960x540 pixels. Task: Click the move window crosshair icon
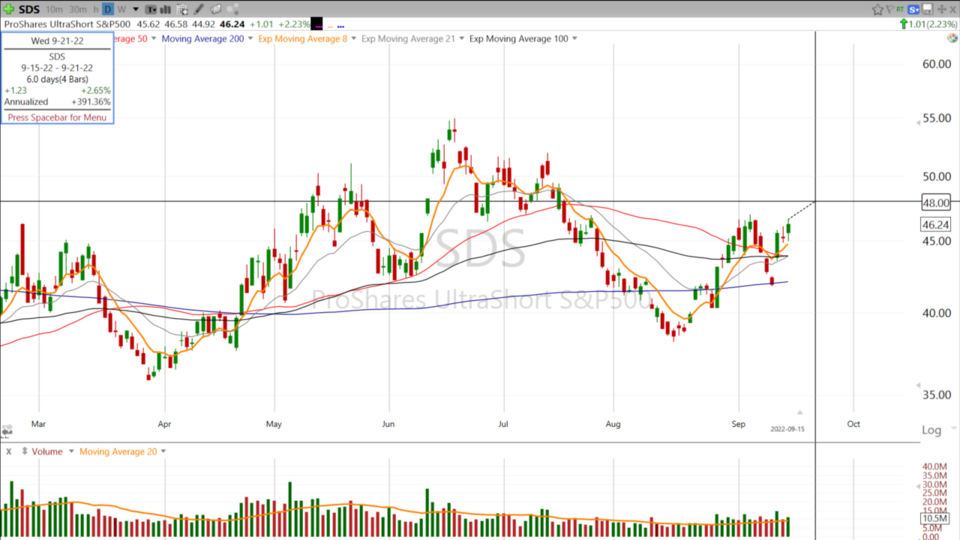(x=942, y=9)
